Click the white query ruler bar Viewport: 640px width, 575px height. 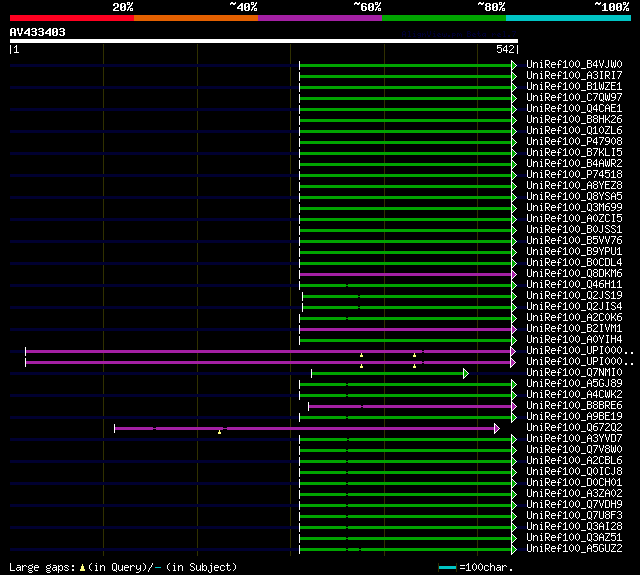(263, 41)
